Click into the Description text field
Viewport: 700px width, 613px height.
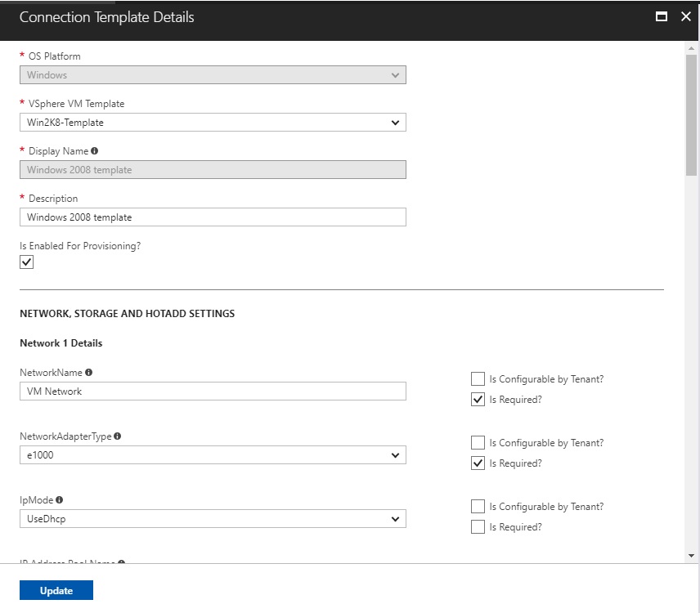(x=213, y=217)
